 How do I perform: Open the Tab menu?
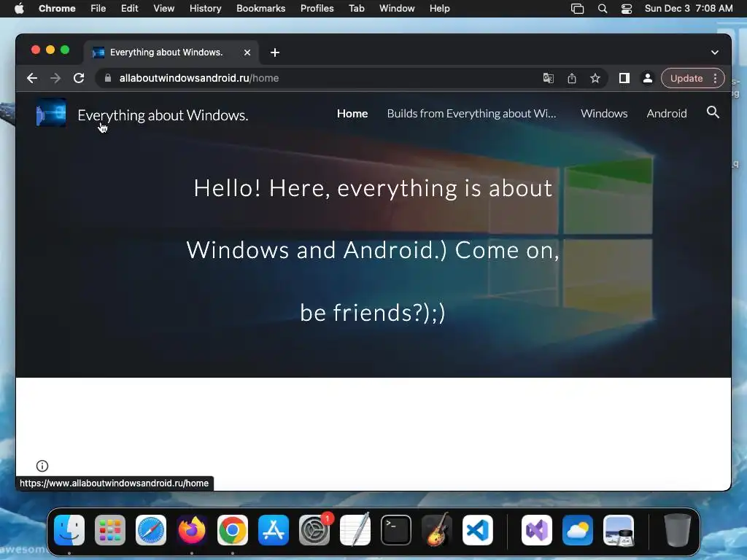click(x=356, y=9)
